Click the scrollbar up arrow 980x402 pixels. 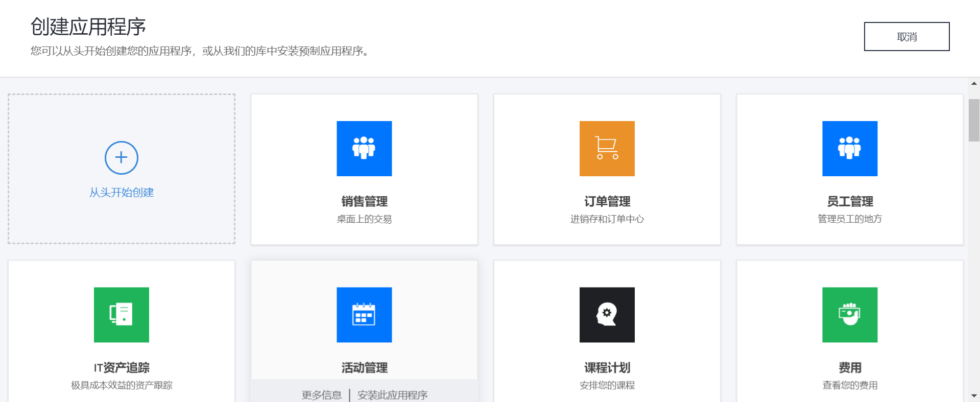pyautogui.click(x=974, y=83)
